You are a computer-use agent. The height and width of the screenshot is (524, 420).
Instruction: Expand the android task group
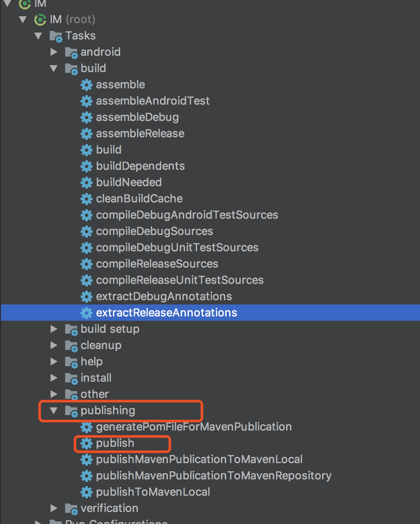[54, 52]
